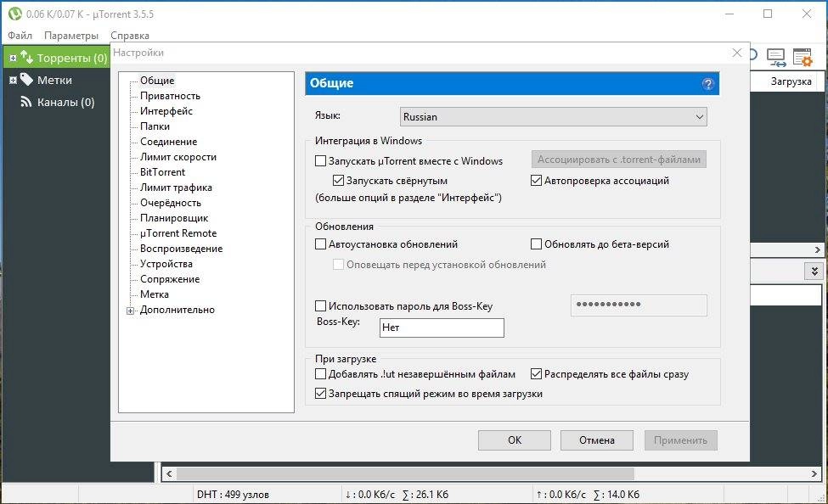Viewport: 828px width, 504px height.
Task: Click the Загрузка column header
Action: pyautogui.click(x=791, y=81)
